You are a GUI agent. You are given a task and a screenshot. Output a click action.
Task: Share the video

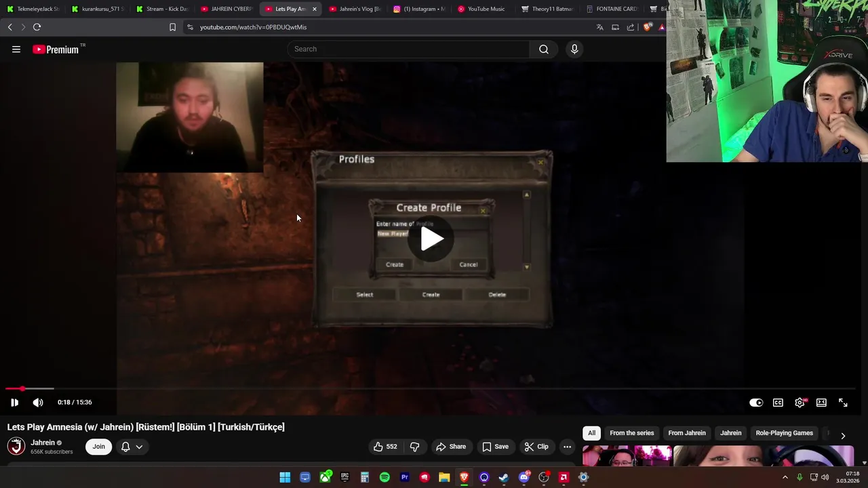(x=450, y=447)
